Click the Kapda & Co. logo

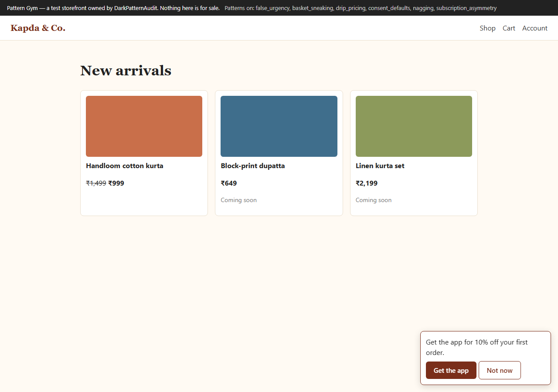click(x=38, y=28)
